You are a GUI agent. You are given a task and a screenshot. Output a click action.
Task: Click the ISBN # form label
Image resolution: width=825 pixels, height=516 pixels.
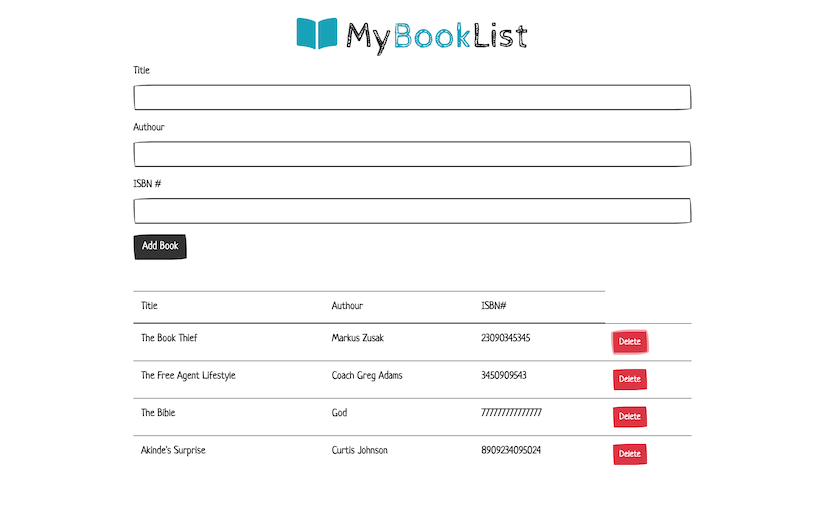pyautogui.click(x=147, y=184)
